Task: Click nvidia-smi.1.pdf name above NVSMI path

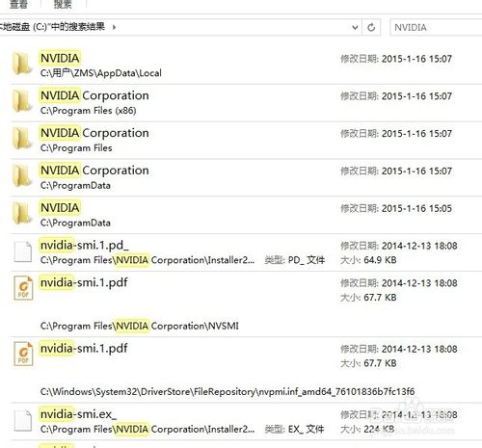Action: click(84, 282)
